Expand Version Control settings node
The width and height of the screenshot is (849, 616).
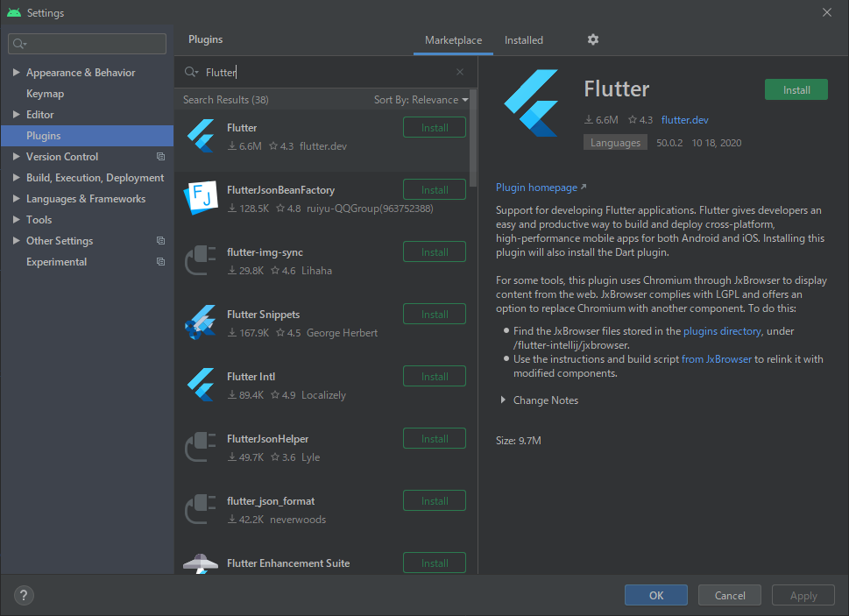click(17, 157)
